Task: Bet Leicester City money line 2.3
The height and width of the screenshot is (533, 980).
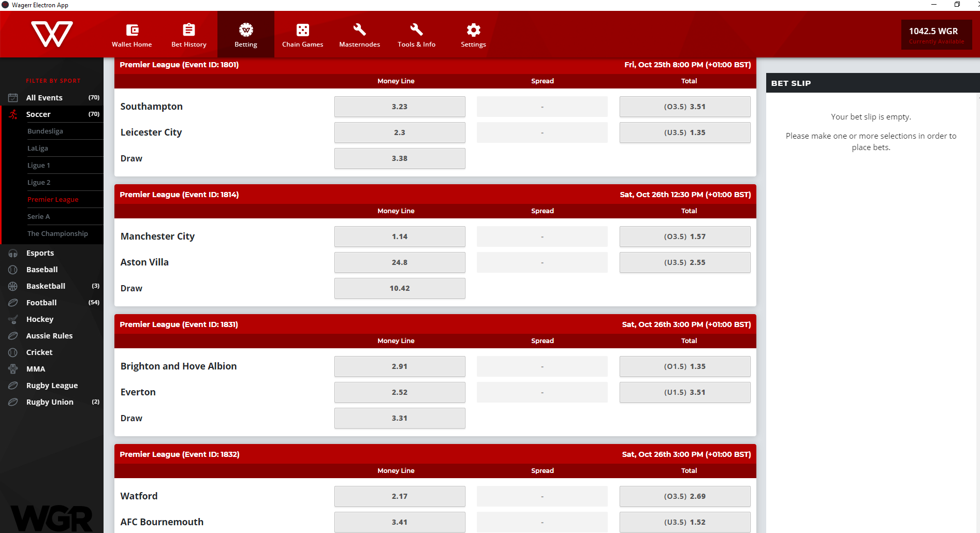Action: [x=400, y=132]
